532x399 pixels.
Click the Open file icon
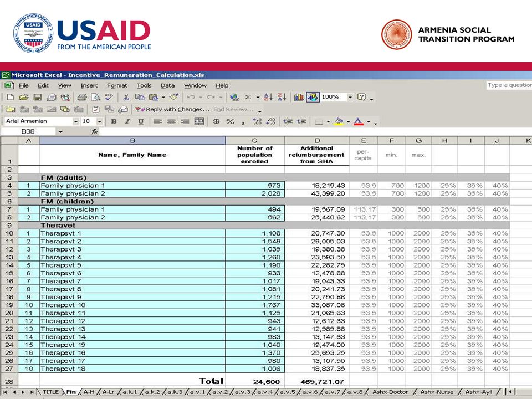(24, 98)
